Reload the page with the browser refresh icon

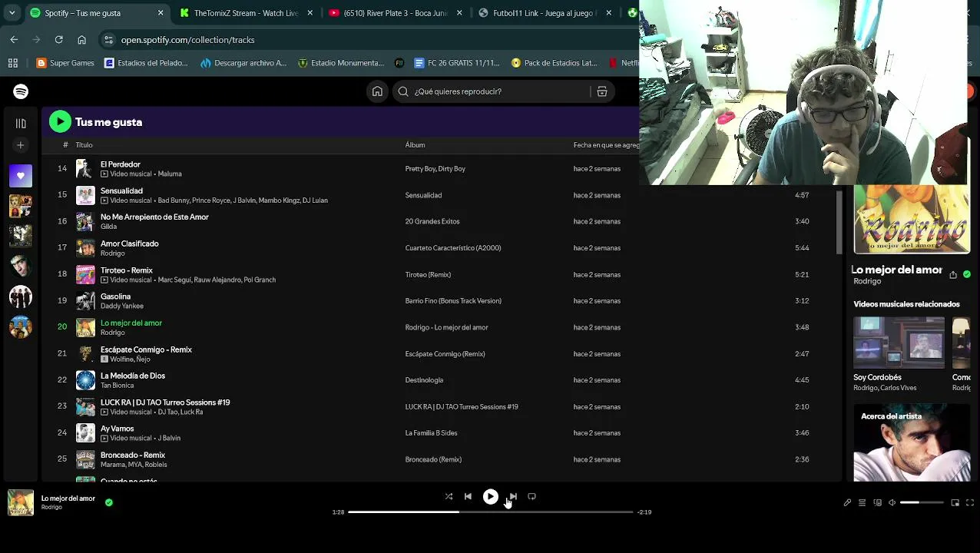point(58,40)
